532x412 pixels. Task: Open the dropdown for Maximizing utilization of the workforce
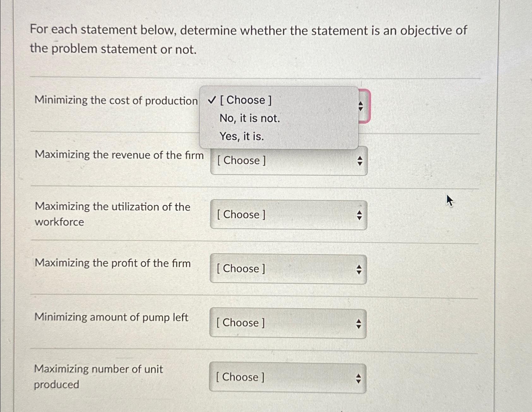(288, 215)
